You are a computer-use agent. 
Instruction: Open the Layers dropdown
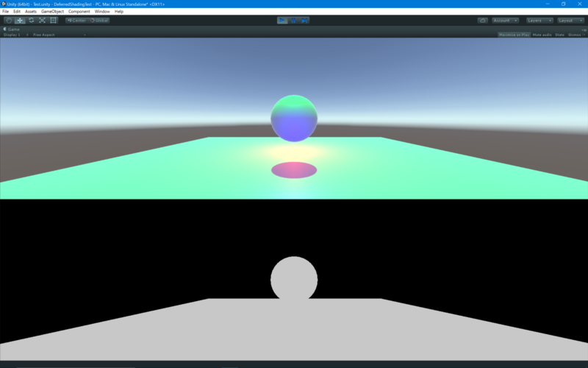(539, 21)
